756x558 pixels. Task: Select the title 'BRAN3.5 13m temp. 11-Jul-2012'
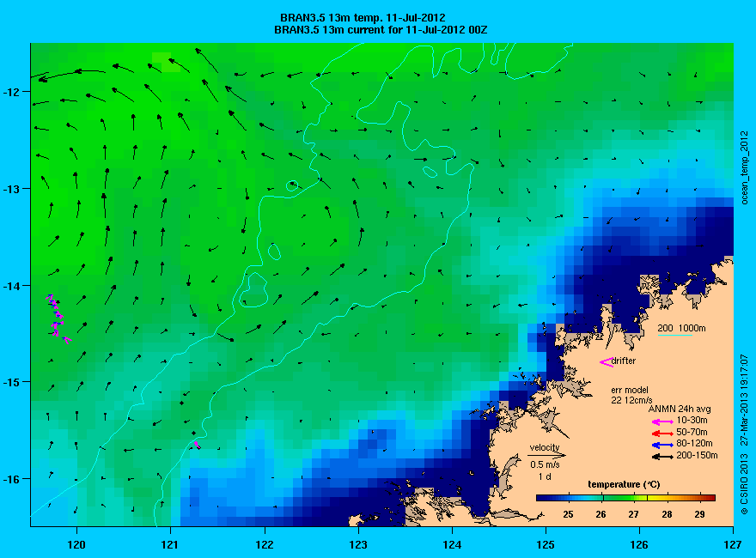(x=363, y=18)
